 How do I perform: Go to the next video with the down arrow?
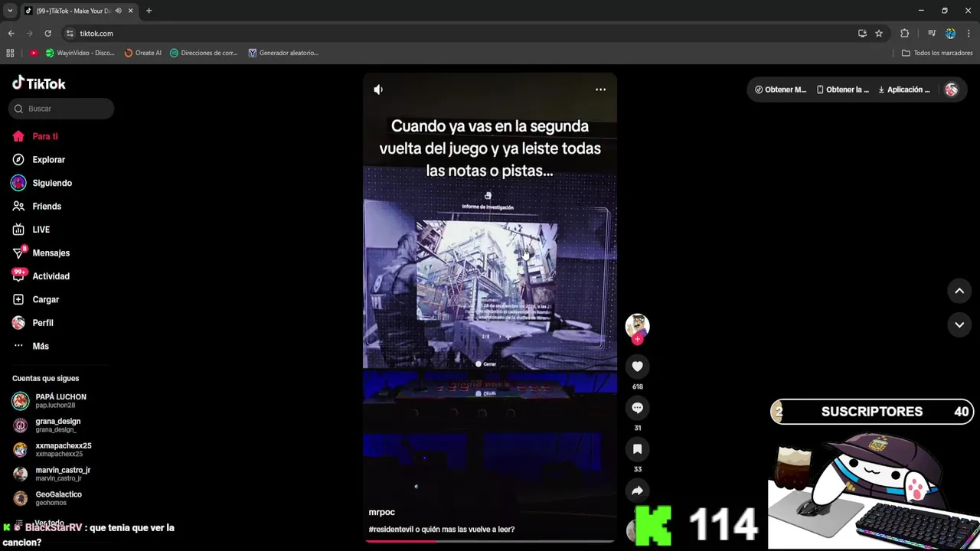959,324
